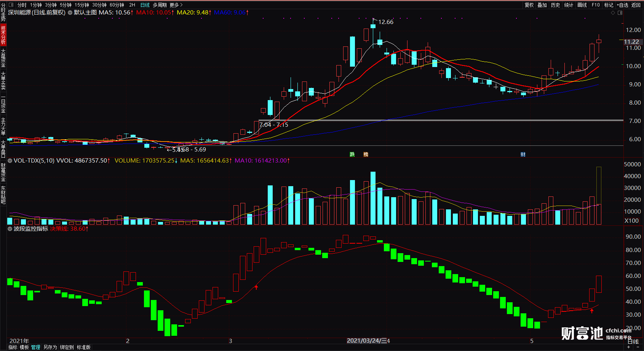Switch to 15分钟 period
Image resolution: width=644 pixels, height=351 pixels.
(82, 5)
